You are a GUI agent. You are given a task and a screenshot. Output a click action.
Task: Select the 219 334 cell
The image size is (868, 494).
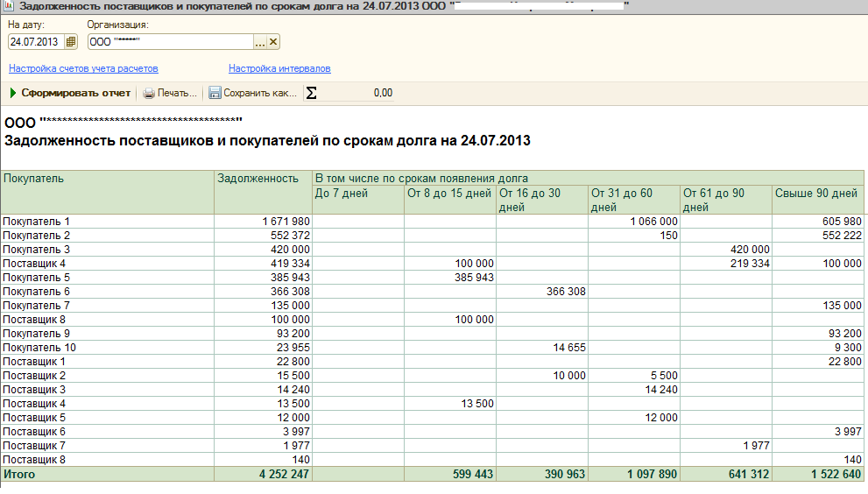pos(726,264)
